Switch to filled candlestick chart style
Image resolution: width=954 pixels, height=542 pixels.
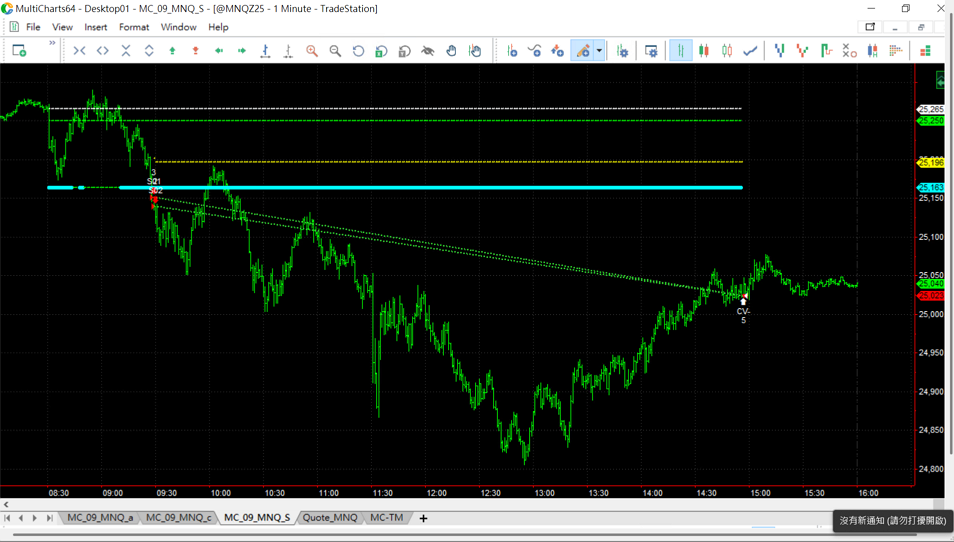[704, 51]
